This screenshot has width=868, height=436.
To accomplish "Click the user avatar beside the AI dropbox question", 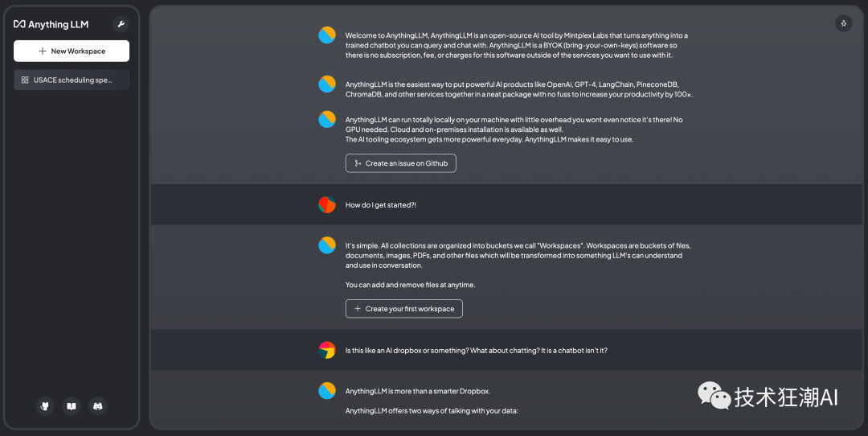I will tap(327, 350).
